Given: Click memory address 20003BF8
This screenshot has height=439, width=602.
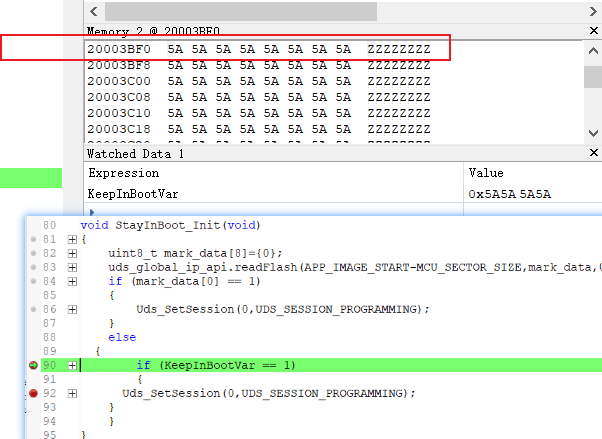Looking at the screenshot, I should [x=119, y=65].
